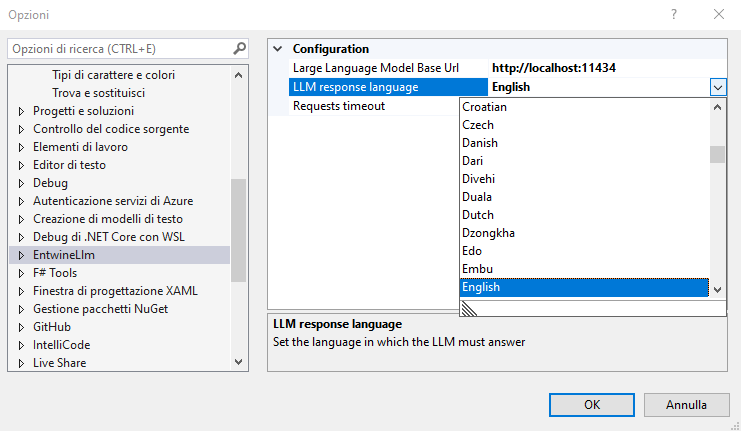Image resolution: width=741 pixels, height=431 pixels.
Task: Select EntwineLlm in the options tree
Action: (64, 255)
